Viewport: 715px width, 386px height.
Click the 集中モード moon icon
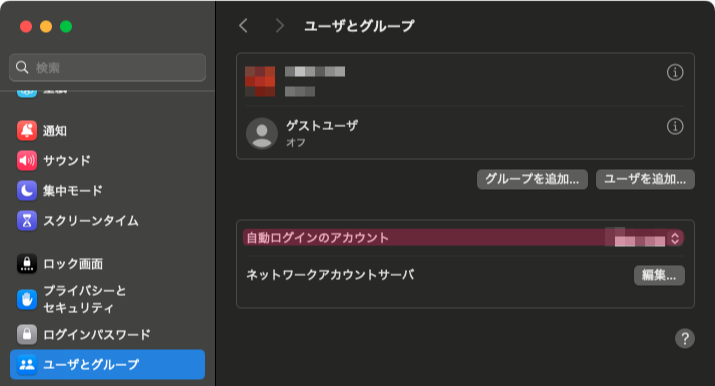(x=27, y=190)
